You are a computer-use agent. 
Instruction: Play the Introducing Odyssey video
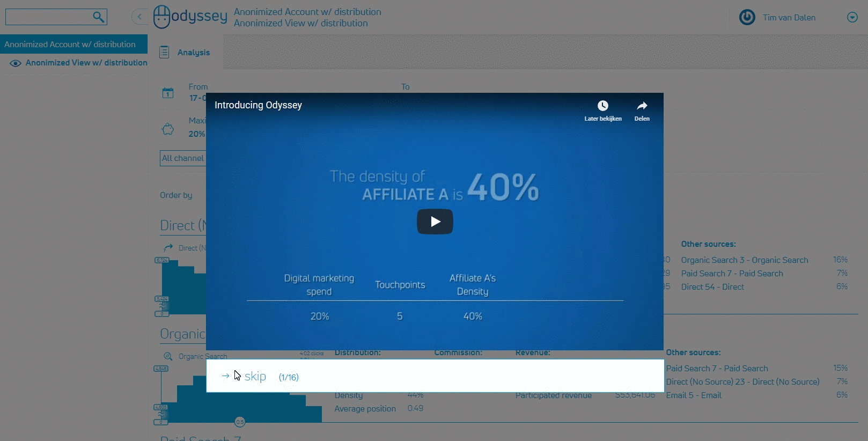pos(435,222)
